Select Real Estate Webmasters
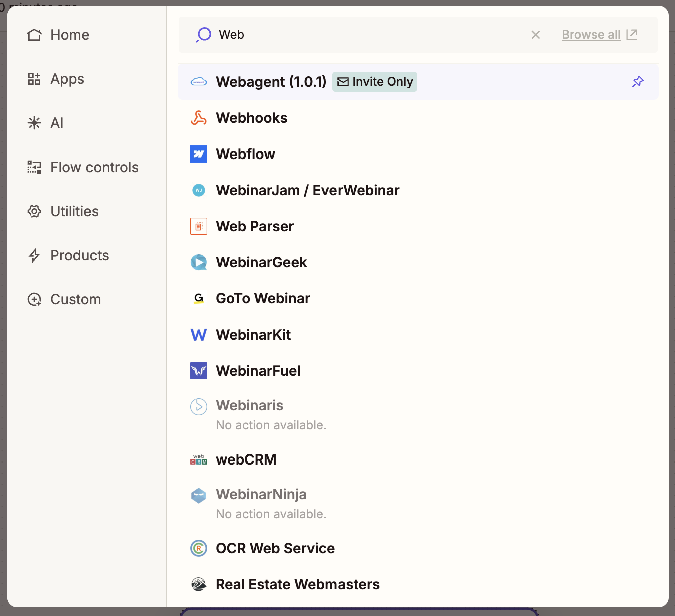Image resolution: width=675 pixels, height=616 pixels. 418,584
